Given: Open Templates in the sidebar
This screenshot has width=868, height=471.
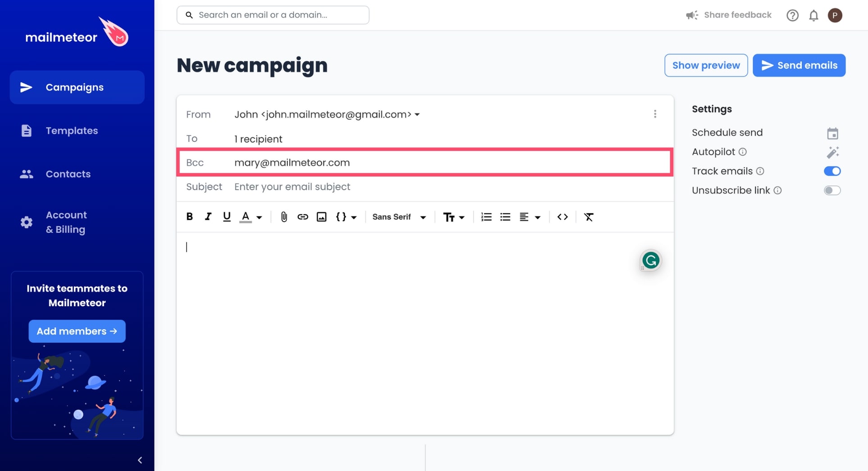Looking at the screenshot, I should click(72, 131).
